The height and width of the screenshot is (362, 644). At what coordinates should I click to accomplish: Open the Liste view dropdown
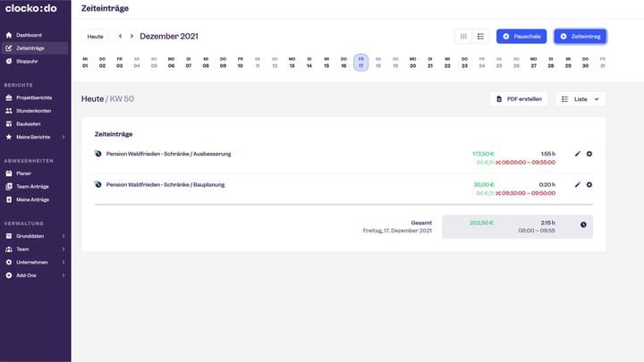580,99
